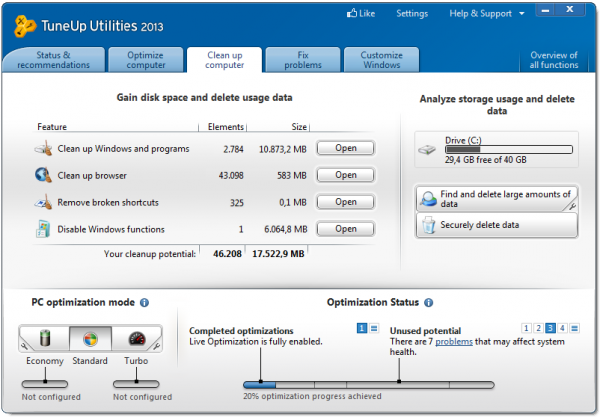Expand the Completed optimizations list view icon

tap(374, 328)
